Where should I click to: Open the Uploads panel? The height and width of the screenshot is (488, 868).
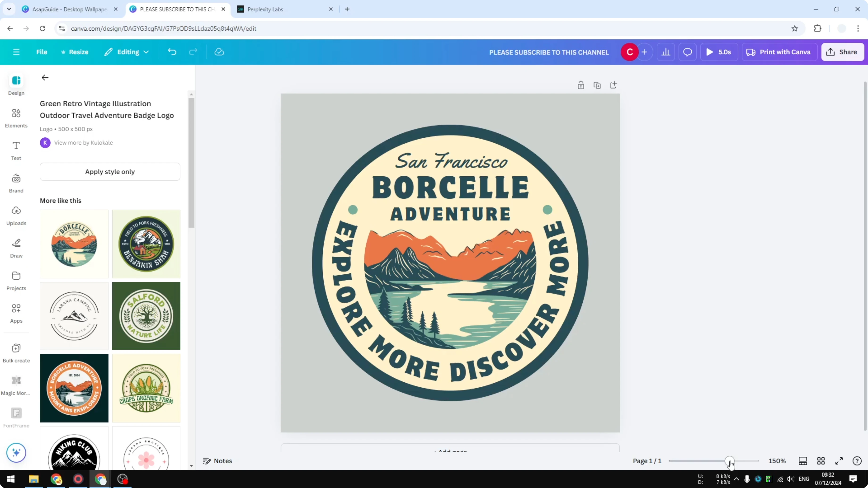[x=16, y=215]
